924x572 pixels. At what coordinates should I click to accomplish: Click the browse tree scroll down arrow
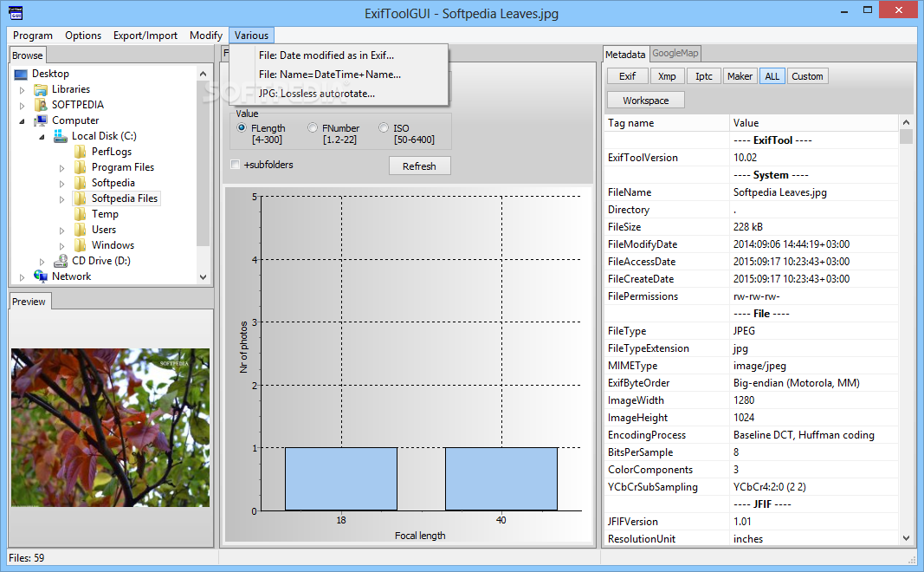[204, 276]
